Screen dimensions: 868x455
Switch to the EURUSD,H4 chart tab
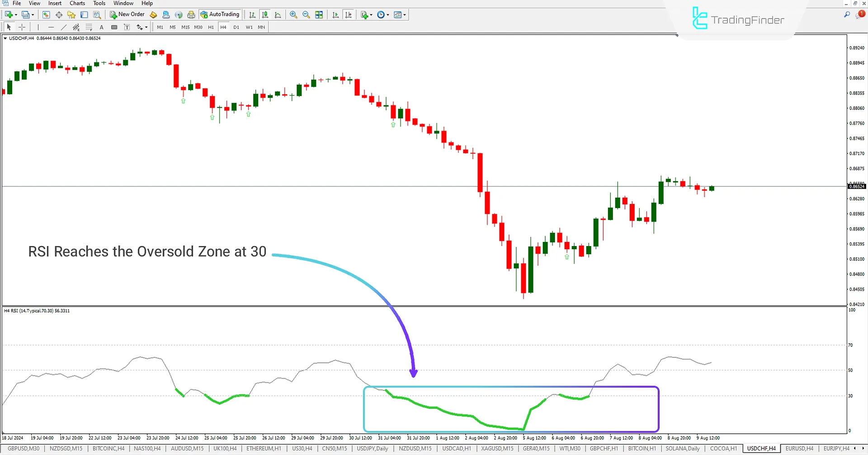[799, 448]
